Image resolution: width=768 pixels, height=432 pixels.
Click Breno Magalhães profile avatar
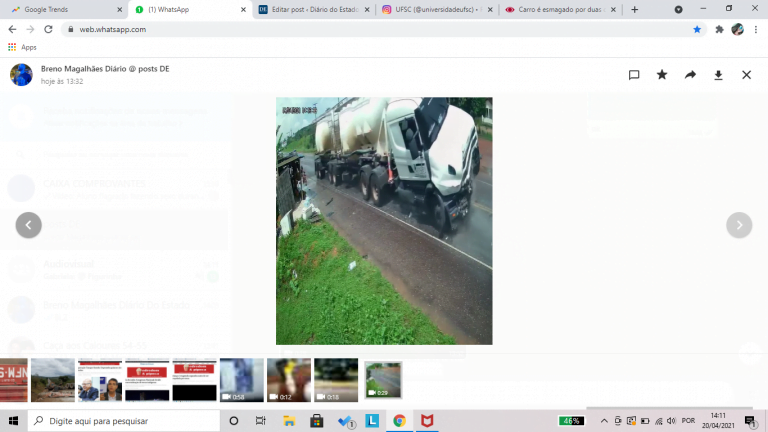click(21, 74)
